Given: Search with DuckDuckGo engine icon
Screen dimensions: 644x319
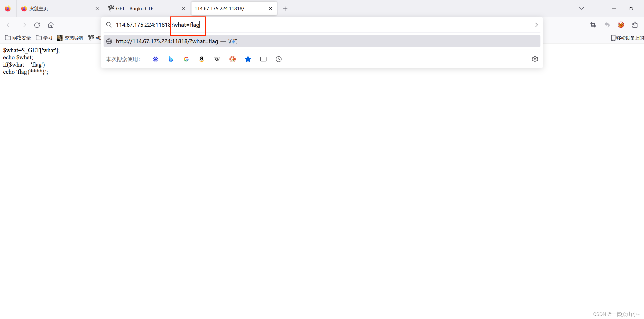Looking at the screenshot, I should pos(233,59).
